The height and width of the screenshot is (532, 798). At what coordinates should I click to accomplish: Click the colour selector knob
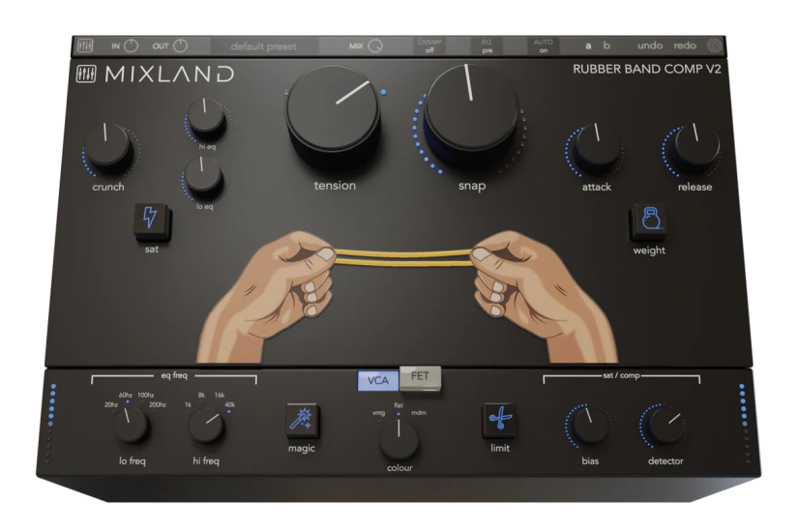coord(399,439)
